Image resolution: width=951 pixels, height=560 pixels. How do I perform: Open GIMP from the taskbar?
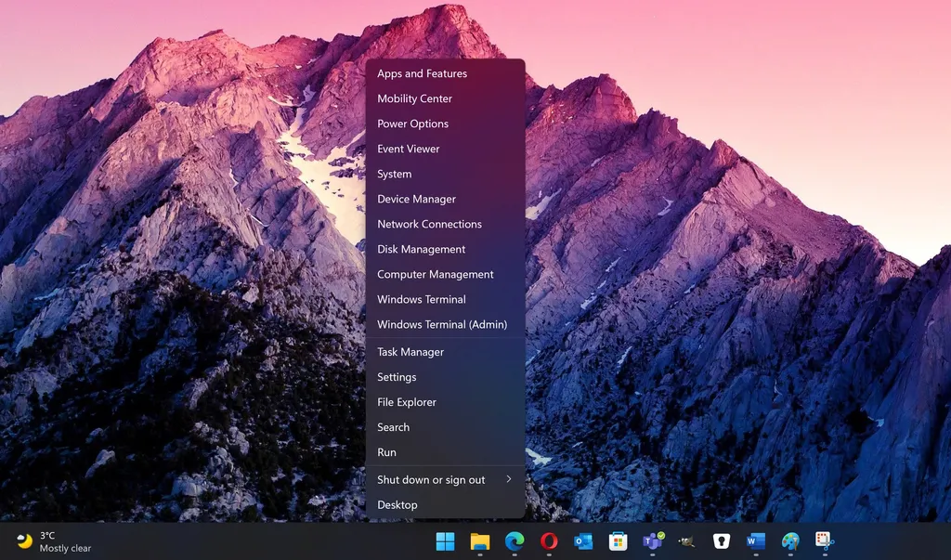686,541
